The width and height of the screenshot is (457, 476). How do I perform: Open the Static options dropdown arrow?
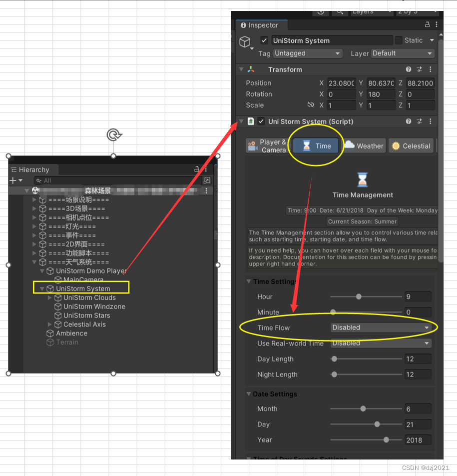(x=432, y=40)
